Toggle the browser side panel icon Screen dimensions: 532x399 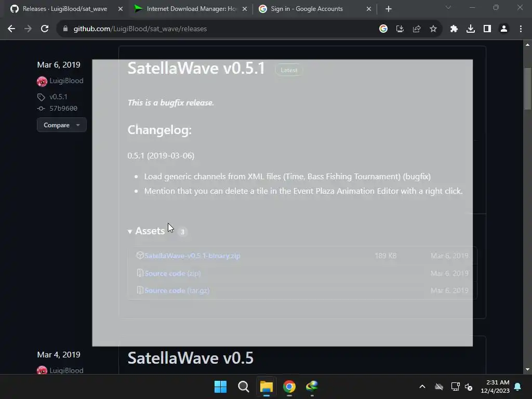(x=487, y=29)
